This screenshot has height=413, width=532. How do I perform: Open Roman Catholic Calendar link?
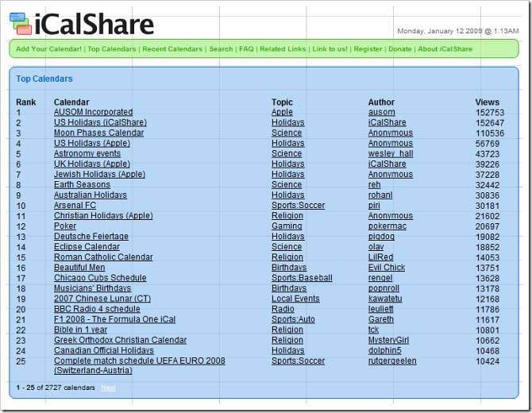[103, 257]
